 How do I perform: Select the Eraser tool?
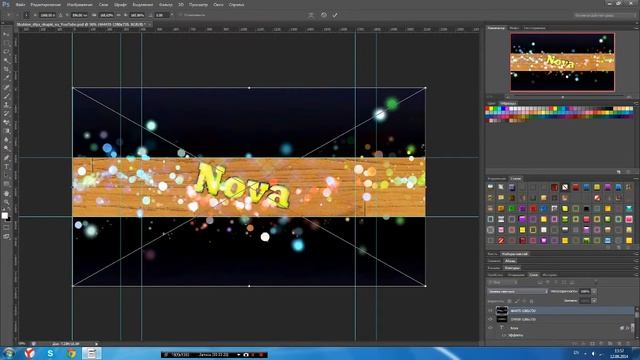[7, 122]
